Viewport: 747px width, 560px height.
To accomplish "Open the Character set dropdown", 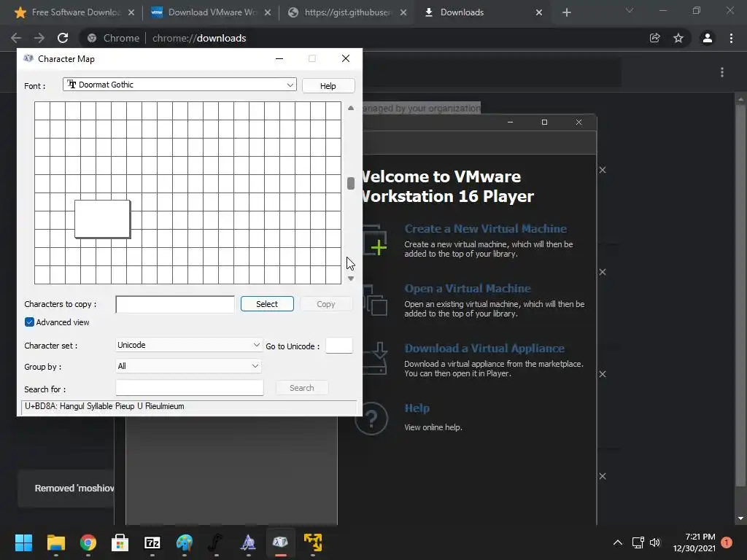I will pos(189,345).
